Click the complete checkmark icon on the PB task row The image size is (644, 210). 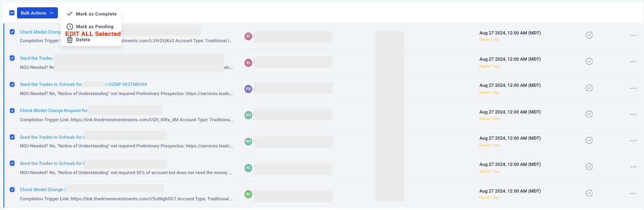(589, 88)
